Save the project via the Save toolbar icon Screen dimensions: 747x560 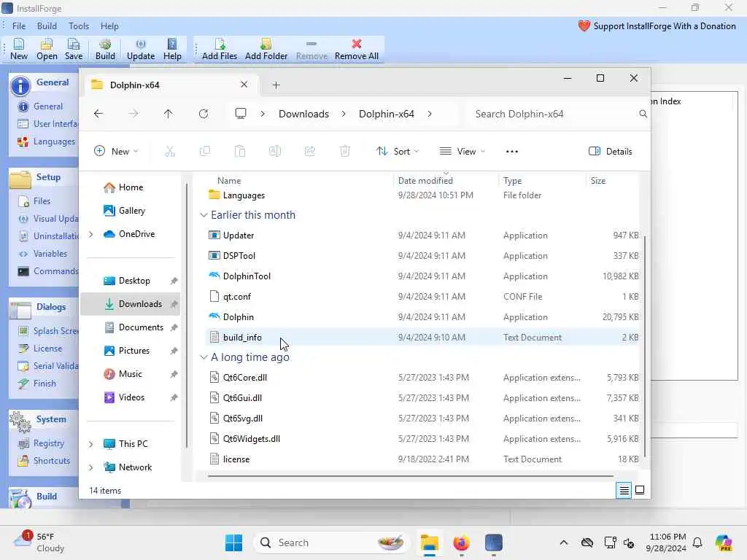pos(74,49)
